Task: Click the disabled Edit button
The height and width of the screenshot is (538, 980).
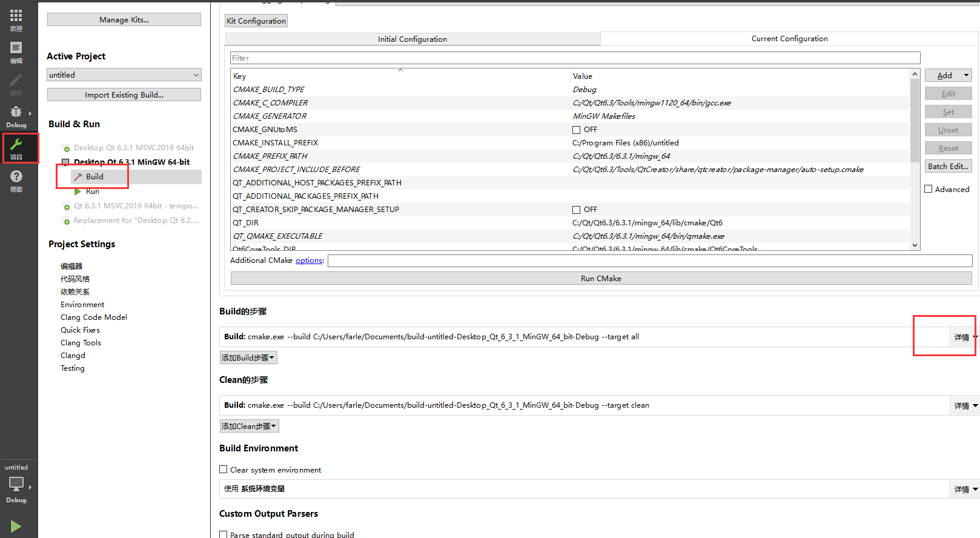Action: pyautogui.click(x=948, y=93)
